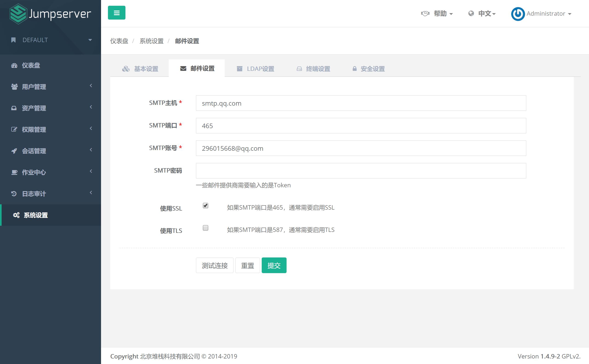Screen dimensions: 589x364
Task: Click the 重置 button
Action: coord(247,265)
